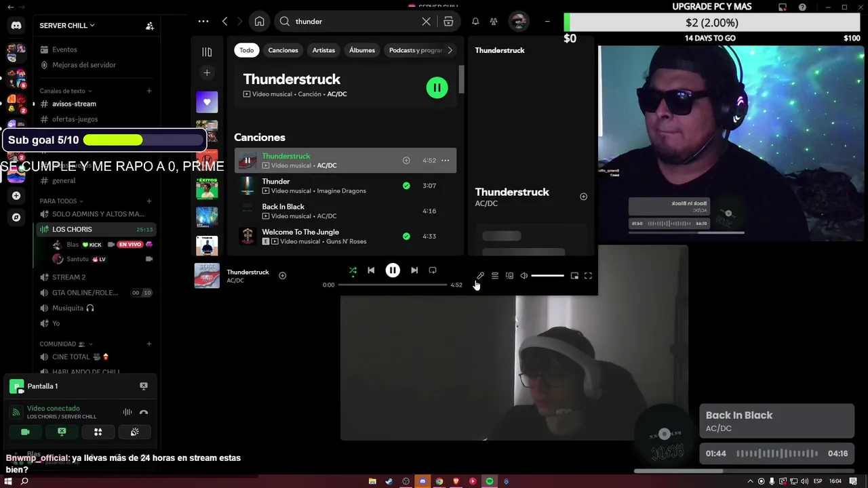Create channel in Canales de texto
Viewport: 868px width, 488px height.
(x=149, y=91)
